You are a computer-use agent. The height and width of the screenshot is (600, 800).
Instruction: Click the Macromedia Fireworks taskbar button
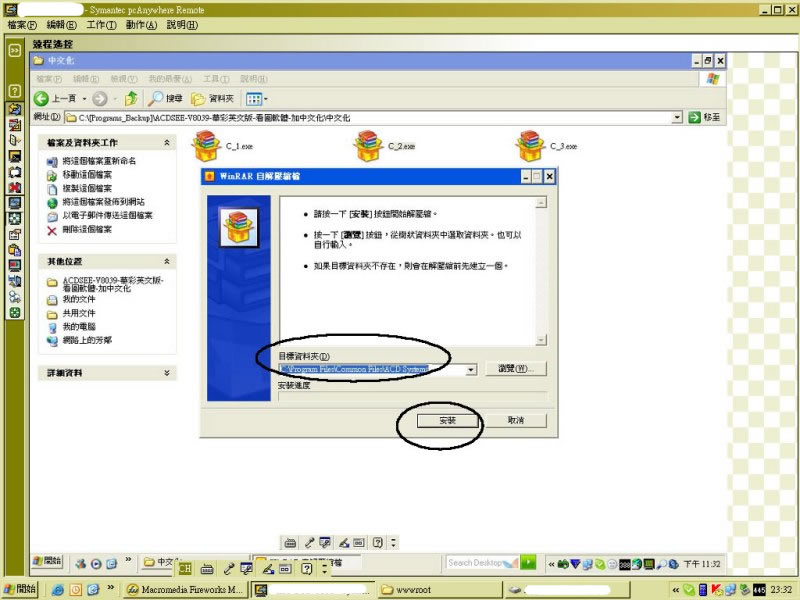185,589
